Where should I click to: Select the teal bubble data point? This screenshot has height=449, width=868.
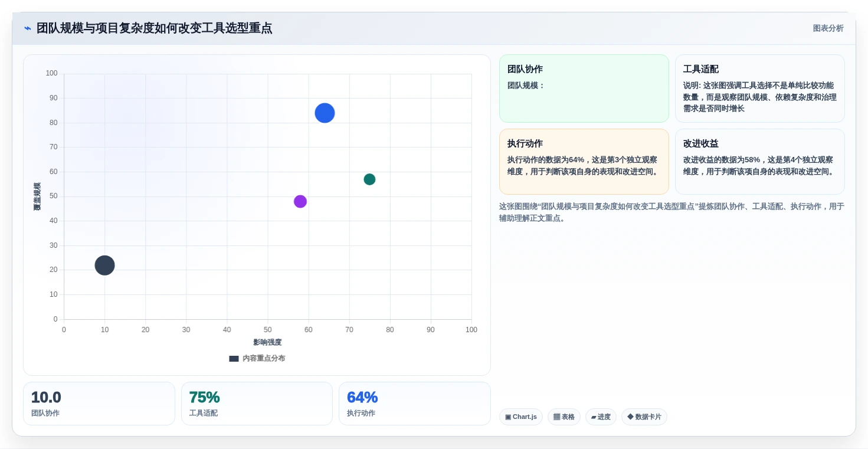(x=369, y=179)
